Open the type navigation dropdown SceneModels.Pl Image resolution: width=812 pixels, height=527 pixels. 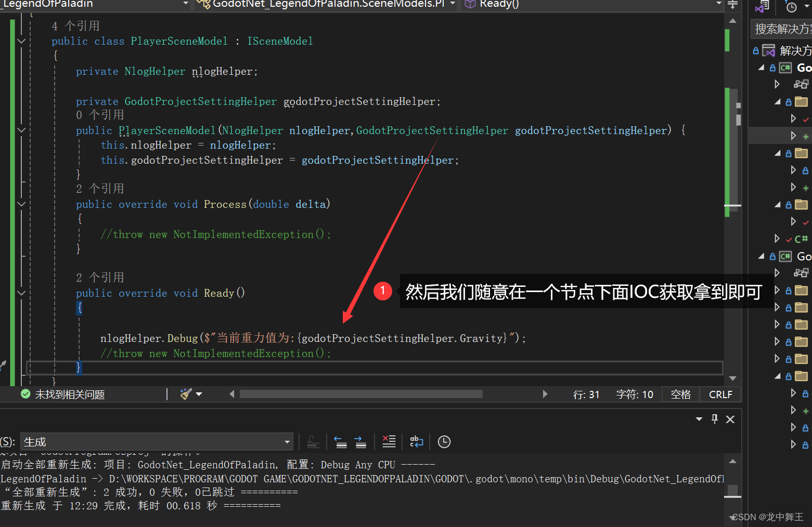pyautogui.click(x=326, y=4)
